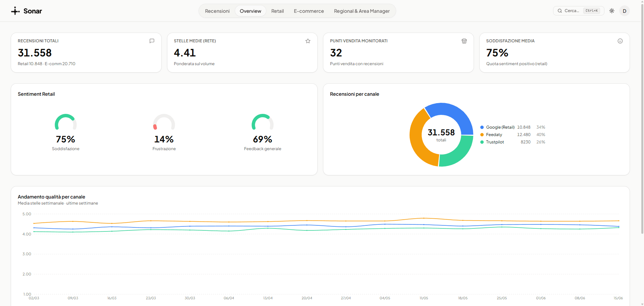Click the Ctrl+K shortcut badge
The height and width of the screenshot is (306, 644).
[592, 11]
